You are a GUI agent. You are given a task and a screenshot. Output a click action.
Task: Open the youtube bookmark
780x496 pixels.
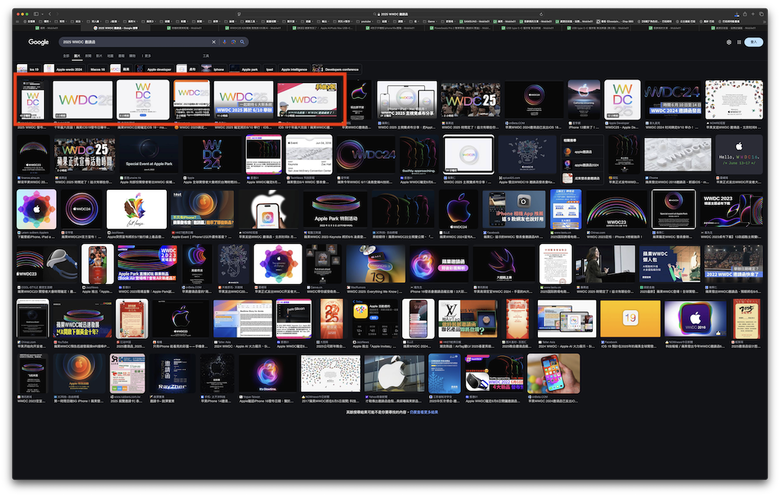point(365,21)
